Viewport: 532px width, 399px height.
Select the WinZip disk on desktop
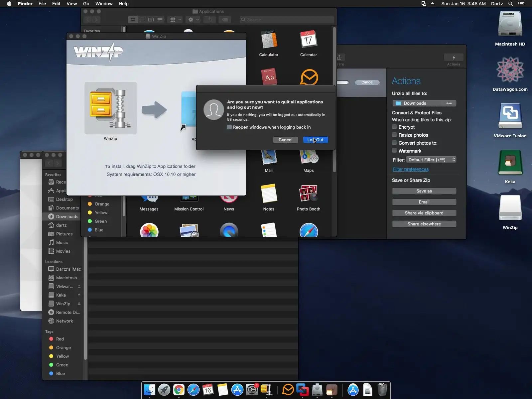[510, 208]
